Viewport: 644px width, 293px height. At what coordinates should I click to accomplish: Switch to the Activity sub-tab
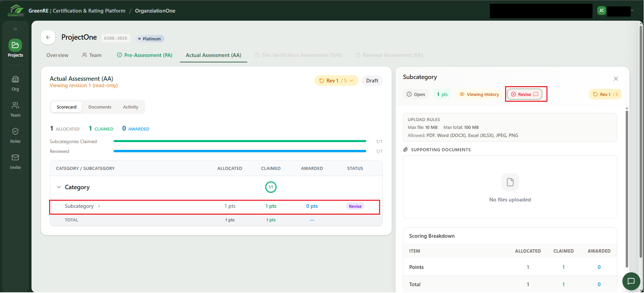[x=131, y=107]
